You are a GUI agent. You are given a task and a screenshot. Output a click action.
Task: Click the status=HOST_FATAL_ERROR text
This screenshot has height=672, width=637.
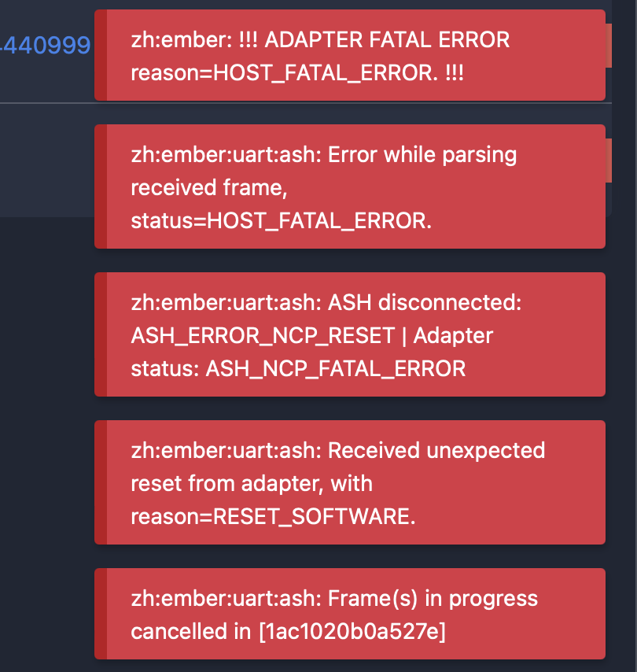(x=281, y=220)
